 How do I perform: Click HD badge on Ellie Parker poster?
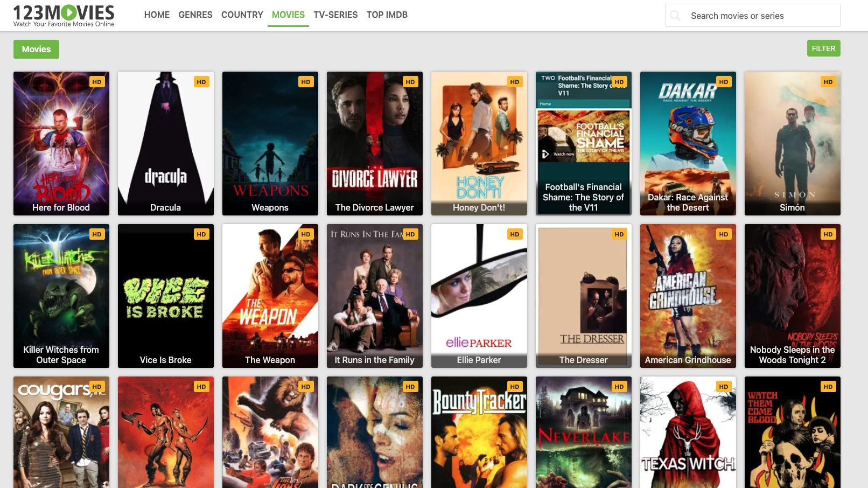514,234
